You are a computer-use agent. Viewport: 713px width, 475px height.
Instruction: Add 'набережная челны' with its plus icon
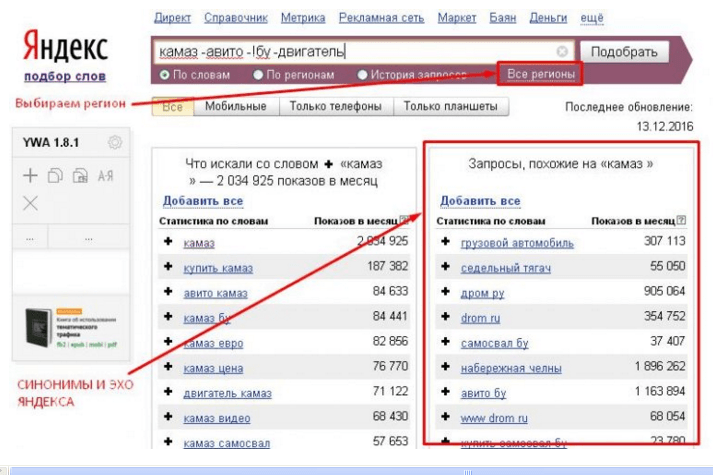click(445, 366)
